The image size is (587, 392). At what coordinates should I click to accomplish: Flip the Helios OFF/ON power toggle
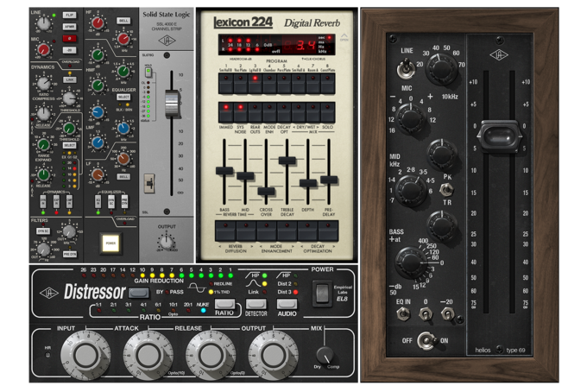(x=426, y=341)
